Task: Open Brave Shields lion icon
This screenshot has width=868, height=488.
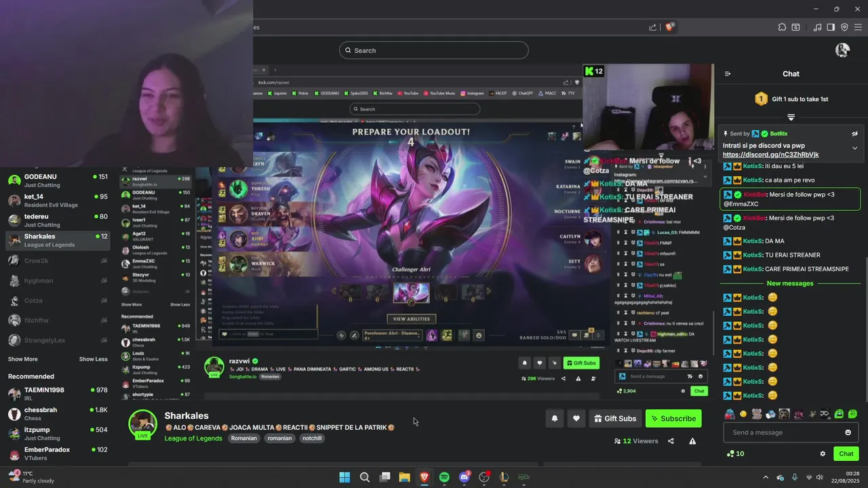Action: click(669, 27)
